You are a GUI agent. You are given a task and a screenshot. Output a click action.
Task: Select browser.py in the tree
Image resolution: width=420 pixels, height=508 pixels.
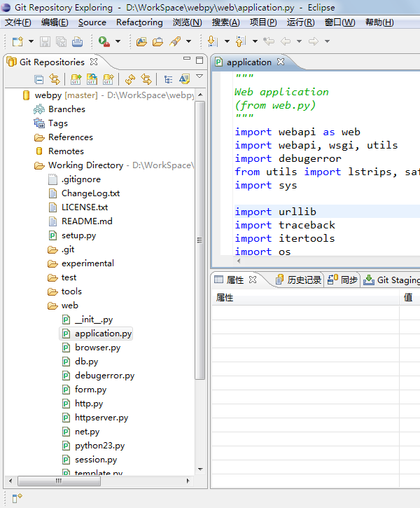coord(91,348)
